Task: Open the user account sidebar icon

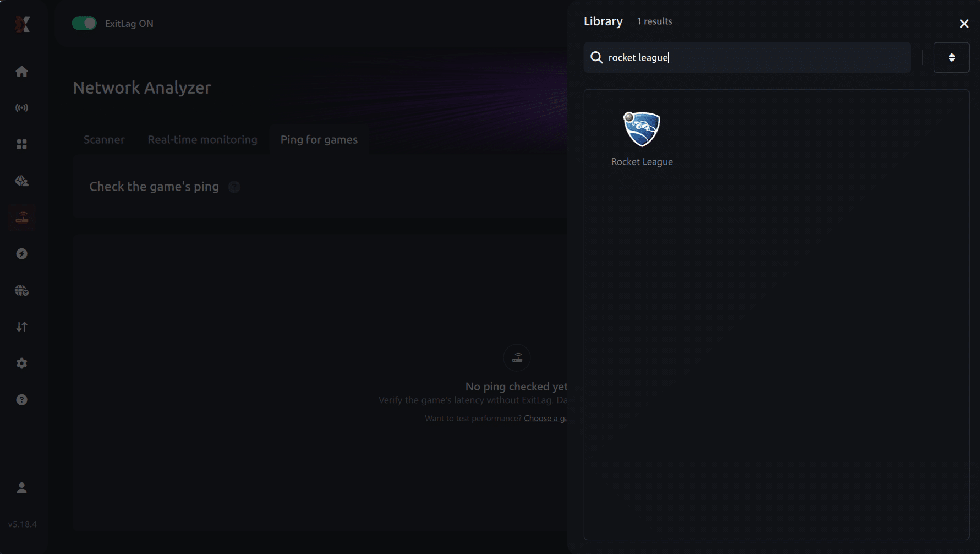Action: point(22,488)
